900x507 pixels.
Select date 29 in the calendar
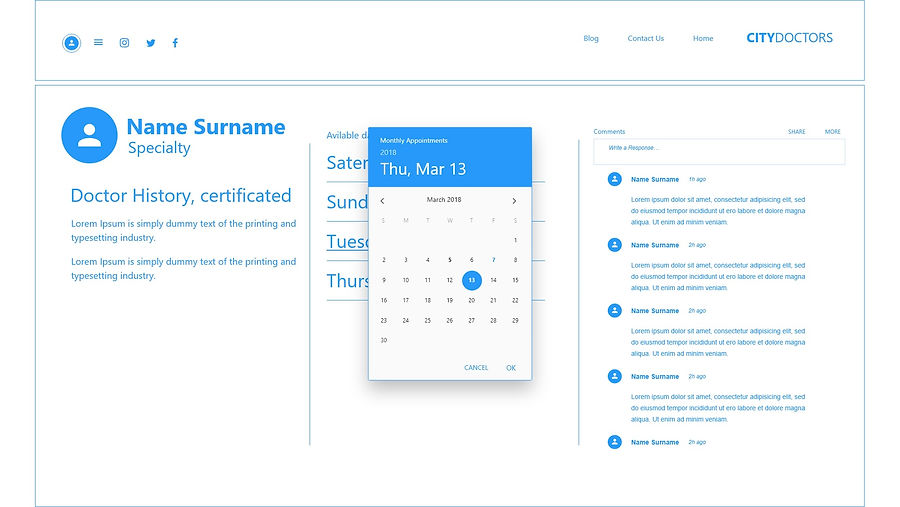point(515,320)
